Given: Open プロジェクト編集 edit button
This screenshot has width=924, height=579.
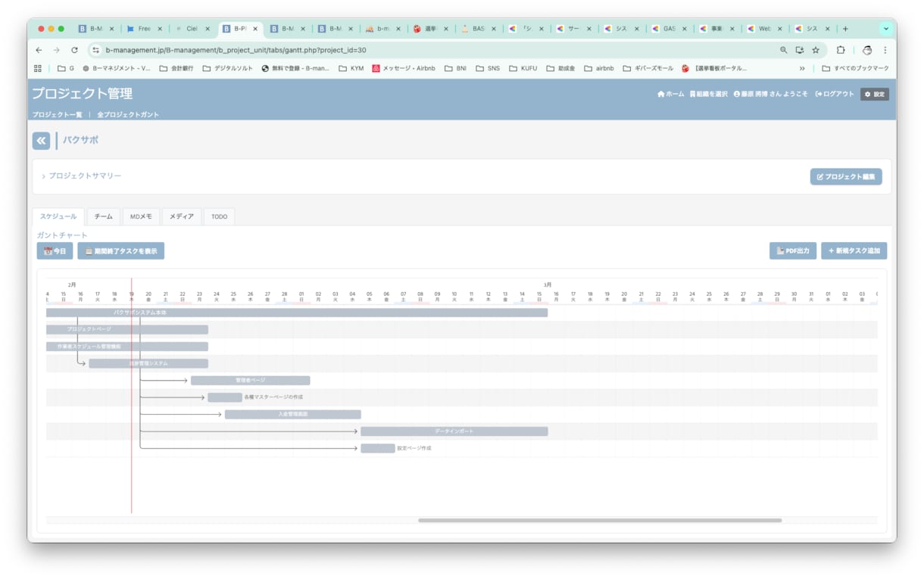Looking at the screenshot, I should pos(845,176).
